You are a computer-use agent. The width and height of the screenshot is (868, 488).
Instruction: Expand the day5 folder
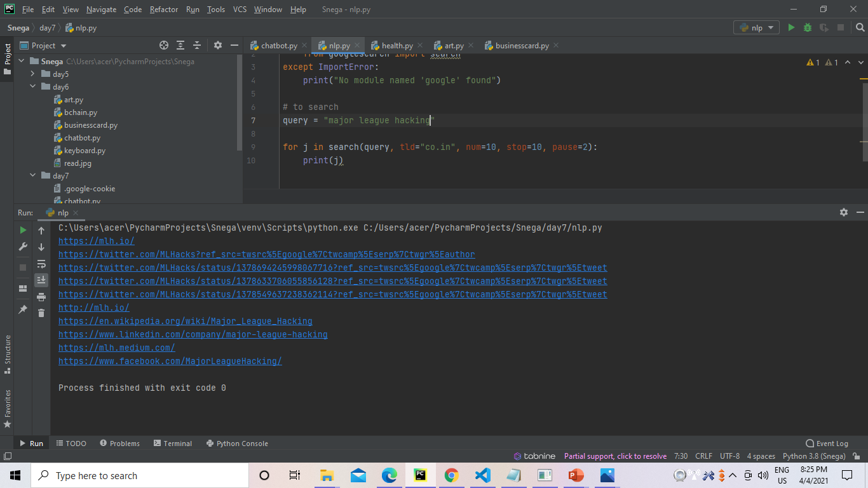tap(32, 74)
